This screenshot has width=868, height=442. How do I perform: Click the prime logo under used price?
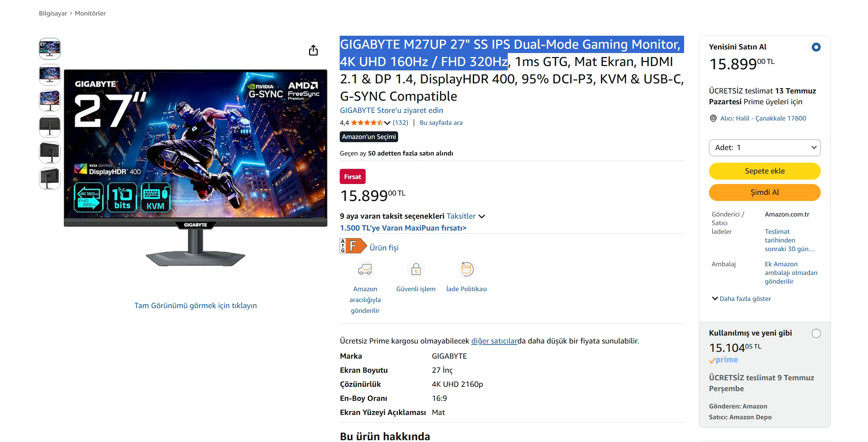click(723, 360)
